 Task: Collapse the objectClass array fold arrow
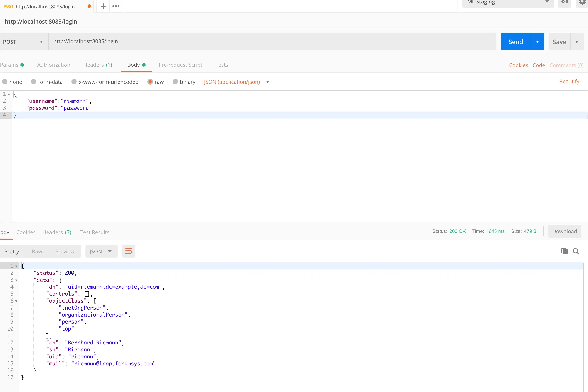point(17,301)
